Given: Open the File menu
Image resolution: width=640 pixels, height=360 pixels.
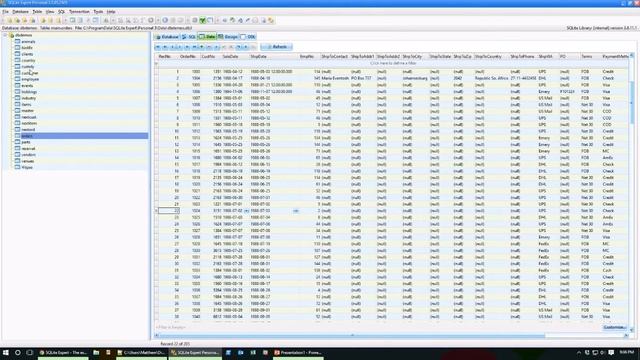Looking at the screenshot, I should coord(5,12).
